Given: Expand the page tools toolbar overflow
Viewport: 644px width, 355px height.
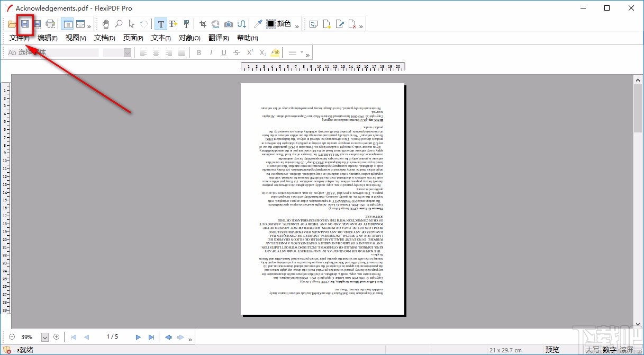Looking at the screenshot, I should (x=361, y=26).
